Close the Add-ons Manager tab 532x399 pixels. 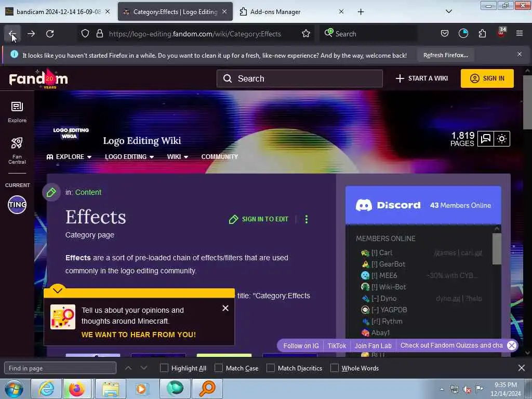tap(341, 11)
